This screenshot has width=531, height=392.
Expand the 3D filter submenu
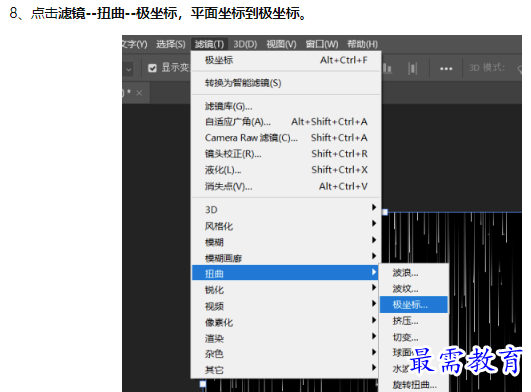click(x=286, y=210)
